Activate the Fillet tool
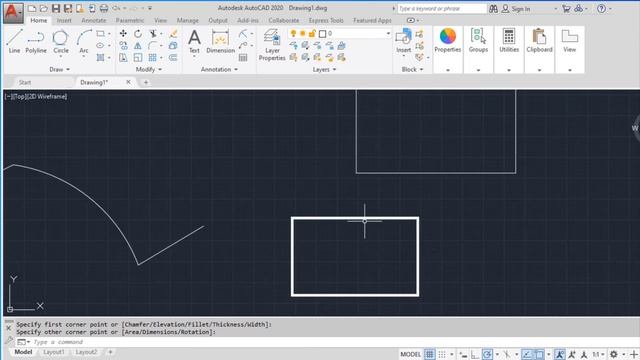Screen dimensions: 640x360 pyautogui.click(x=153, y=45)
